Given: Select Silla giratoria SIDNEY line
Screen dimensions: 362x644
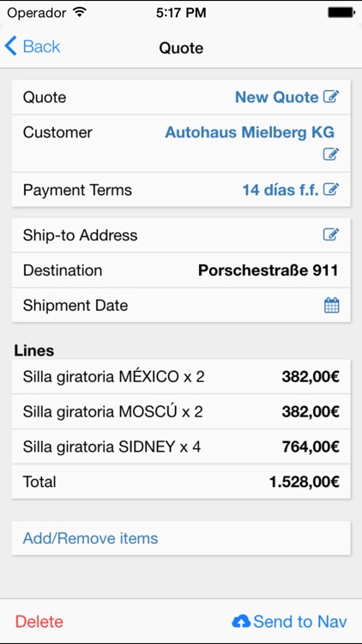Looking at the screenshot, I should [181, 447].
